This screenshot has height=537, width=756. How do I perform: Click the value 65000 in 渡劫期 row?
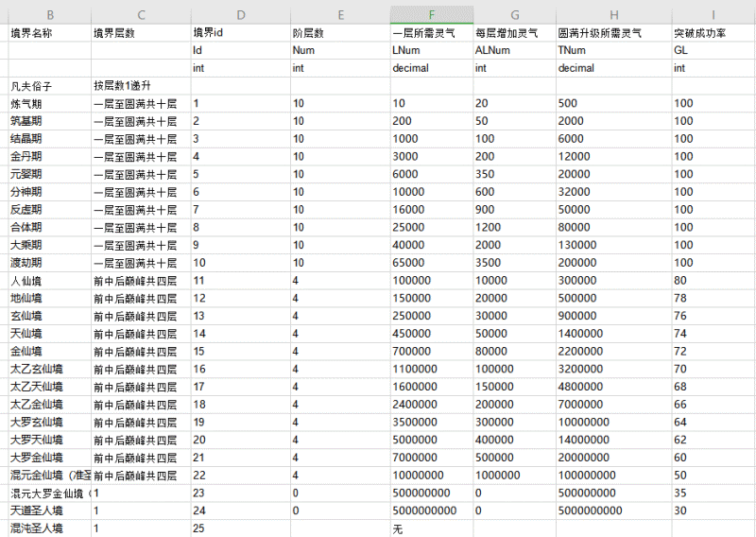(x=432, y=263)
